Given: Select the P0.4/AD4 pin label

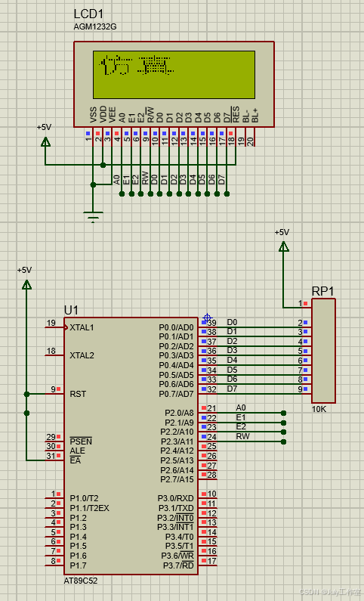Looking at the screenshot, I should pos(176,365).
